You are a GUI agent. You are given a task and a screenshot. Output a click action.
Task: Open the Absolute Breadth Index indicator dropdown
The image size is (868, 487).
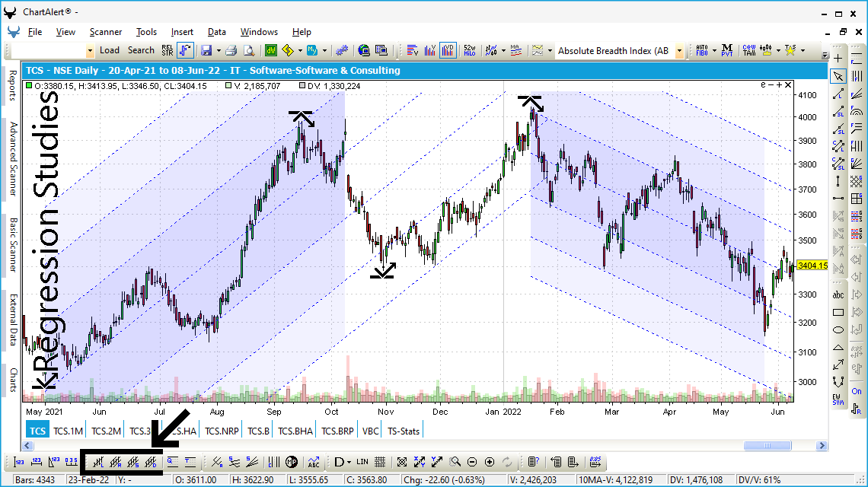679,51
